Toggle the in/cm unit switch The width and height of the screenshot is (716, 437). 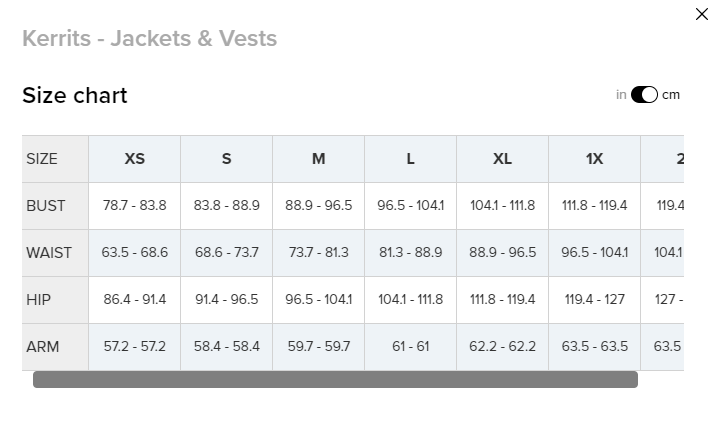click(x=644, y=95)
